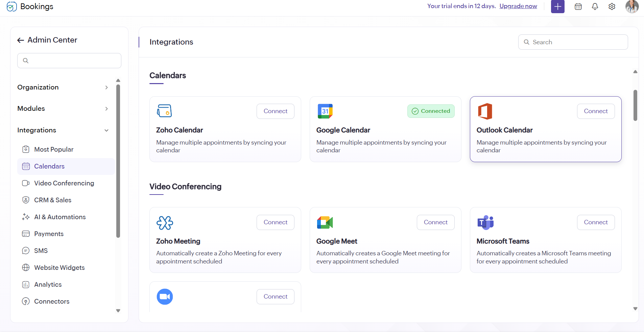Screen dimensions: 644x332
Task: Click the Video Conferencing sidebar icon
Action: point(26,183)
